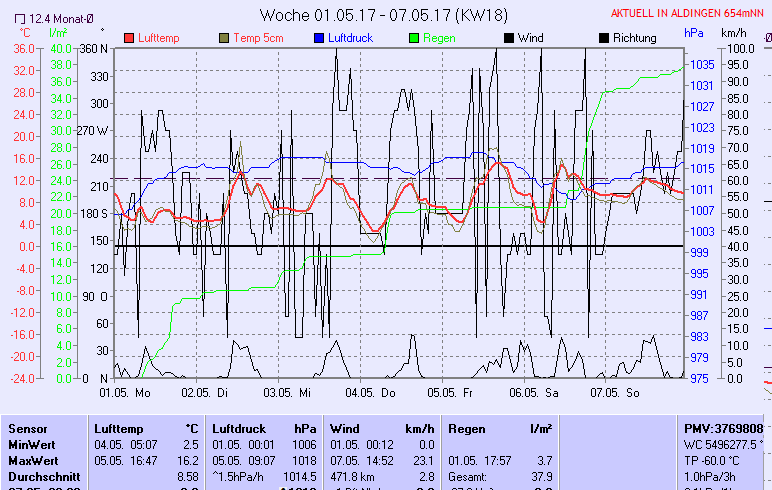Click the Regen column header in table
The width and height of the screenshot is (772, 490).
[x=468, y=428]
